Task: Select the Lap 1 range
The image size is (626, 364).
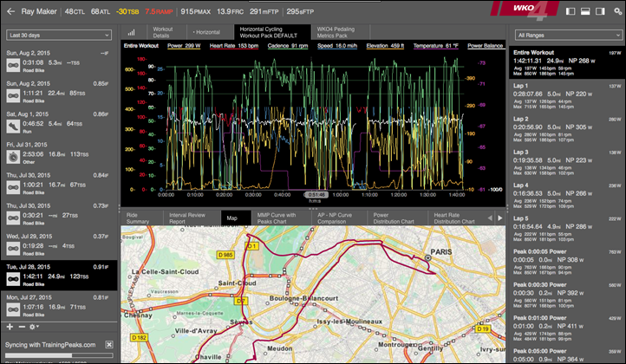Action: pos(567,96)
